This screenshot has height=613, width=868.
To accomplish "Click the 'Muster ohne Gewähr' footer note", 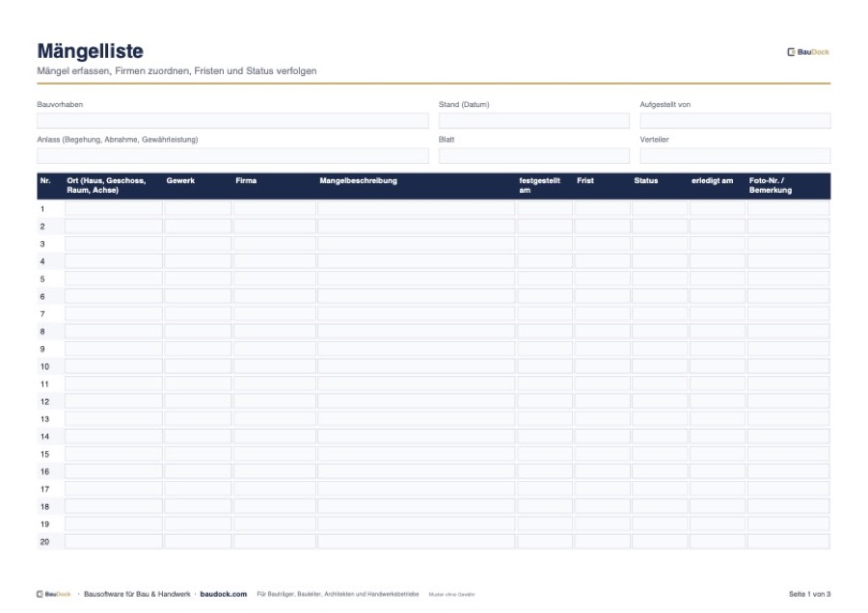I will tap(451, 595).
